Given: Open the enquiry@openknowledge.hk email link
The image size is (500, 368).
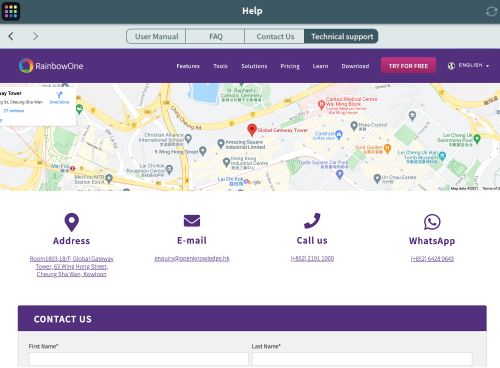Looking at the screenshot, I should (x=192, y=258).
